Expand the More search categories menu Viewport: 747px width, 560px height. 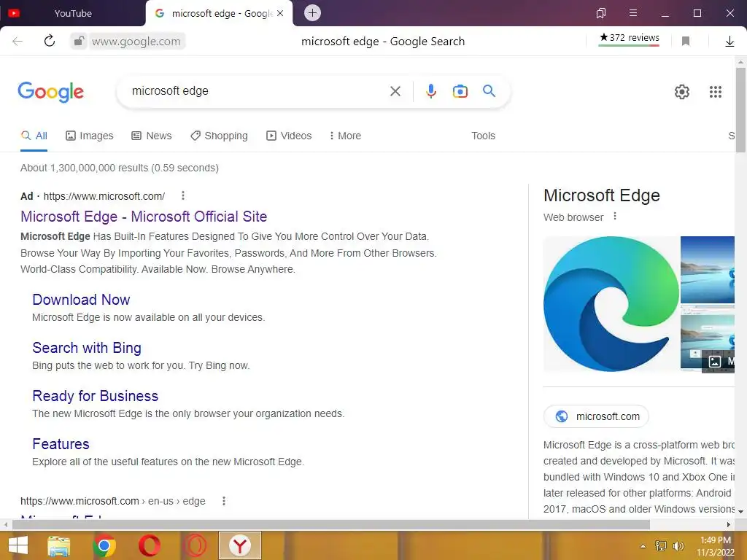click(x=345, y=136)
